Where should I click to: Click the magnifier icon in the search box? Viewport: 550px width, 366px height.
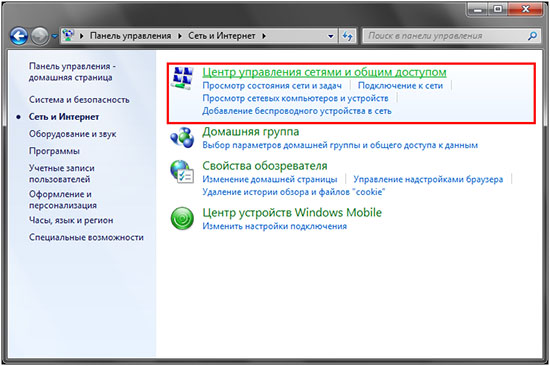532,35
